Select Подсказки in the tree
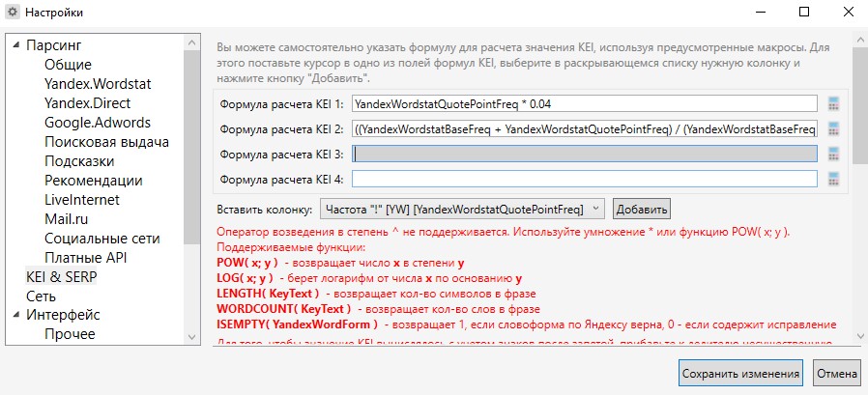 (79, 161)
